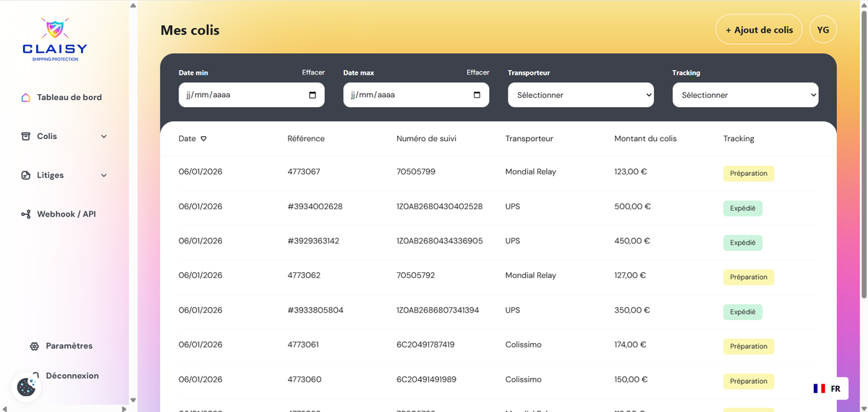Click the Colis box icon
This screenshot has height=412, width=868.
[x=26, y=136]
